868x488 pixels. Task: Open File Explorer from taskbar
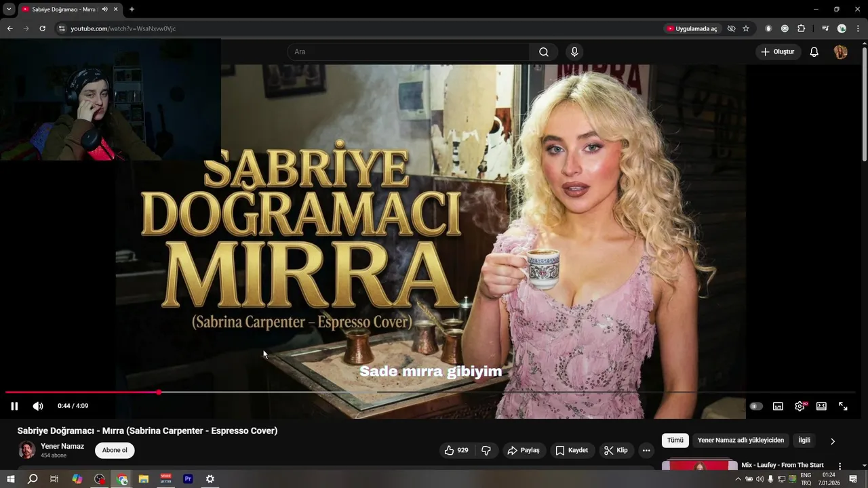pos(144,479)
